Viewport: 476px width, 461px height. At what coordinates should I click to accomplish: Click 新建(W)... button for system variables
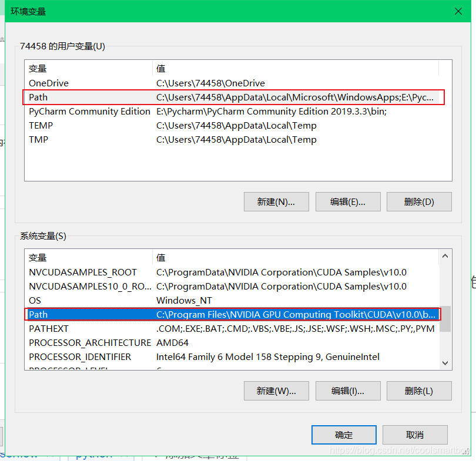[x=276, y=391]
